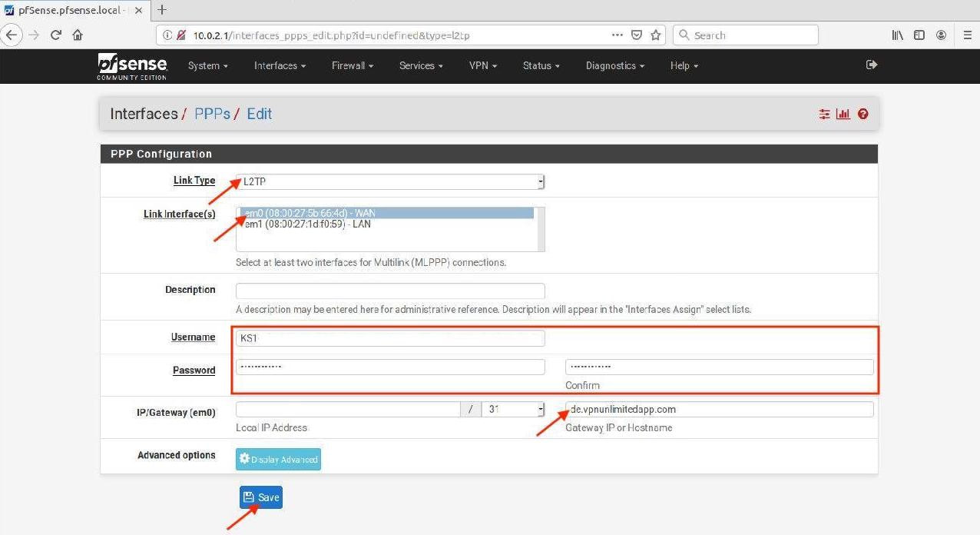Open the Firefox Library icon

point(897,35)
